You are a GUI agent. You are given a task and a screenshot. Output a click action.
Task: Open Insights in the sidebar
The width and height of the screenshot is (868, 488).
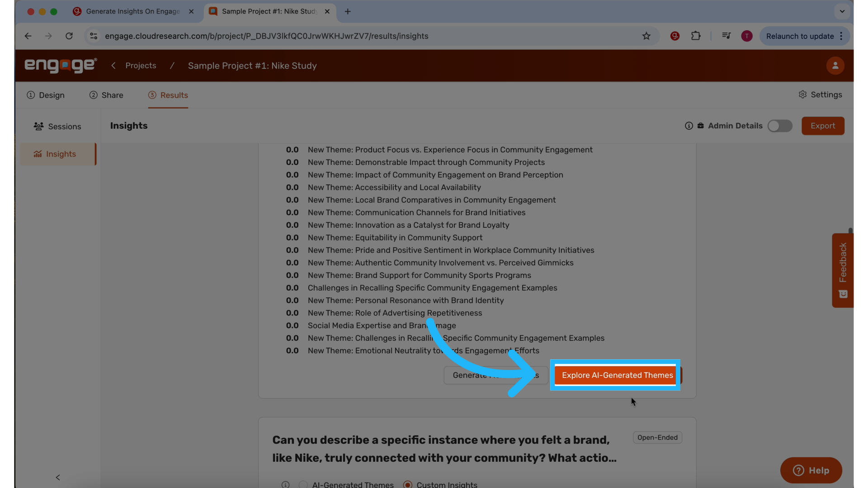point(58,154)
